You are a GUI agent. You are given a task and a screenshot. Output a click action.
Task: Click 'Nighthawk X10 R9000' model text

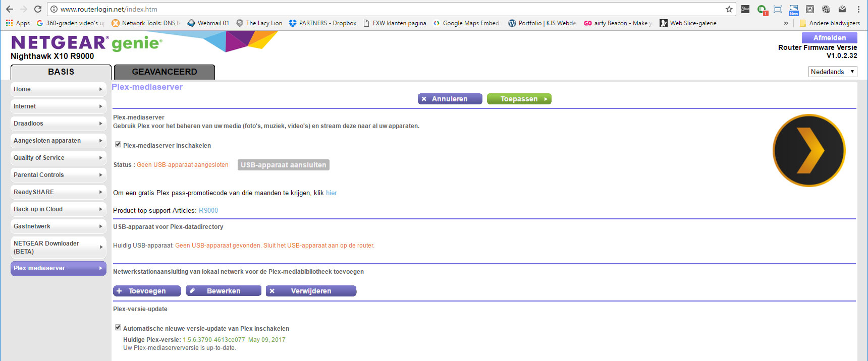tap(52, 56)
